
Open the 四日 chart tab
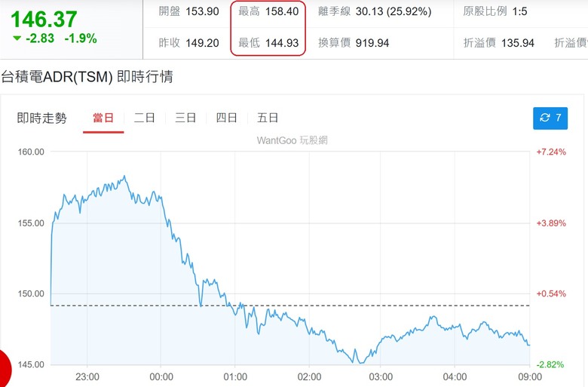(x=226, y=118)
